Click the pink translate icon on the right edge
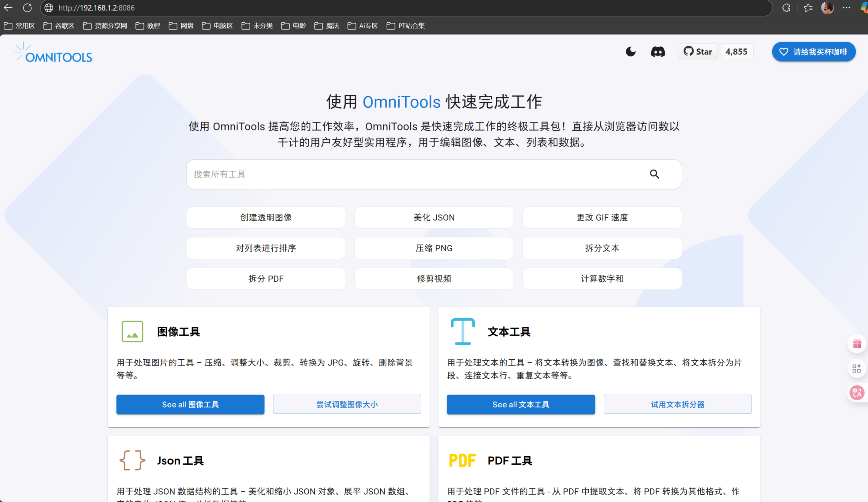Viewport: 868px width, 502px height. click(x=857, y=393)
